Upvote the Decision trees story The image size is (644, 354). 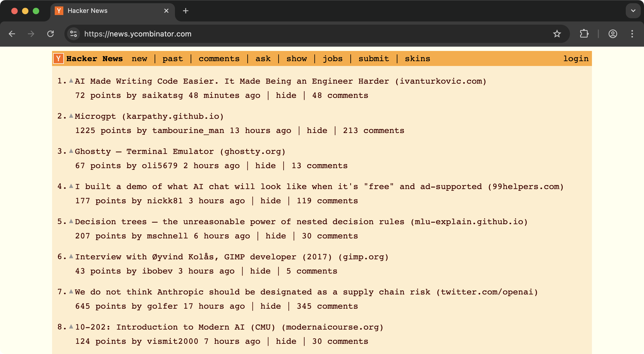[71, 221]
